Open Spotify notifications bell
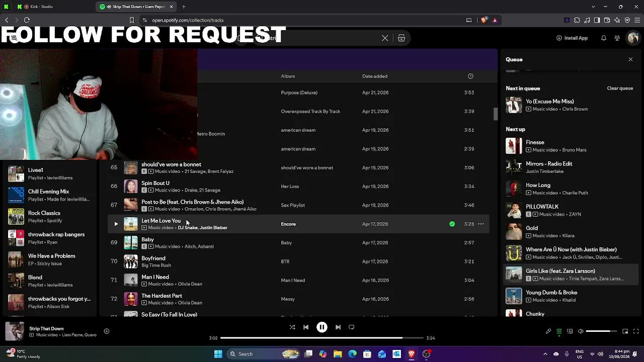644x362 pixels. point(604,38)
